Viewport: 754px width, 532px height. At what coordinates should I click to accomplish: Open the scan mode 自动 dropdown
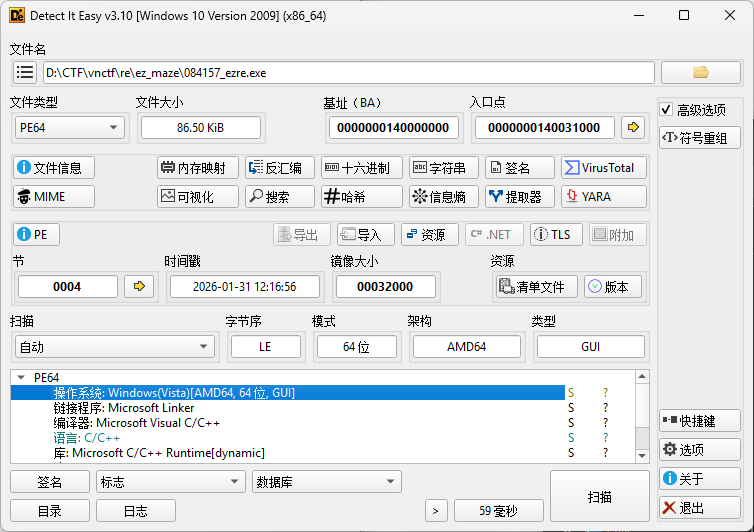click(113, 346)
